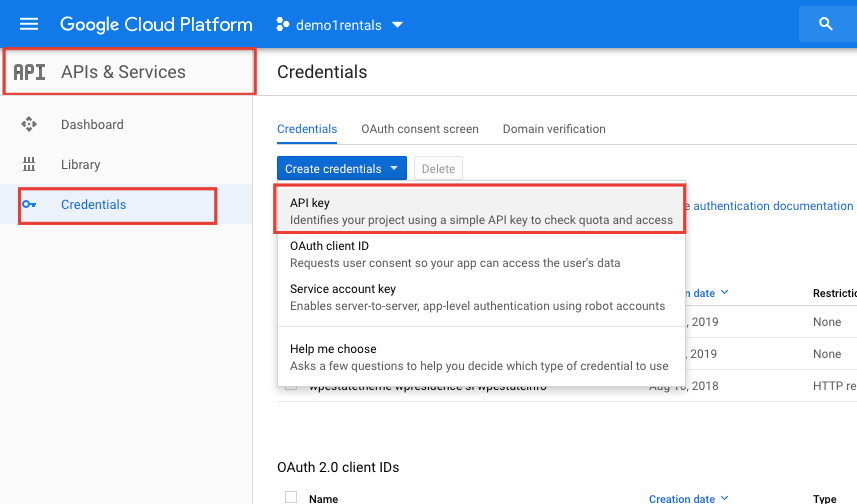Select API key from the menu

[x=481, y=211]
